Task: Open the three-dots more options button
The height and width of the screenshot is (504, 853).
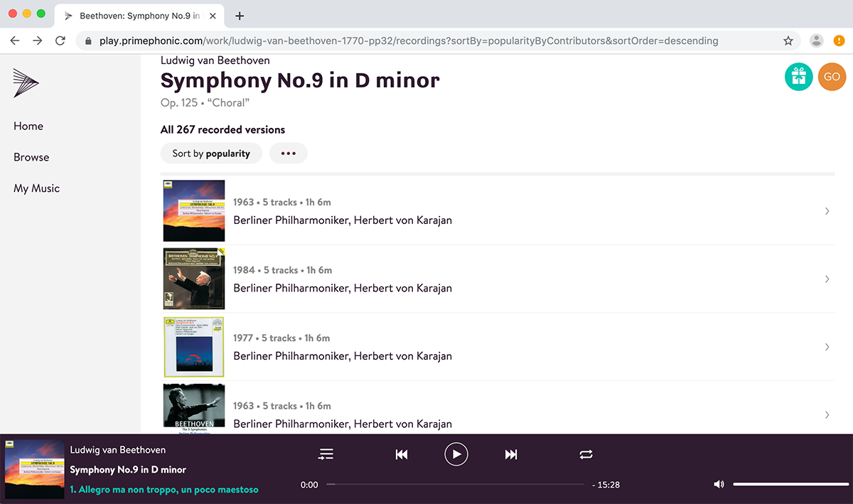Action: tap(288, 154)
